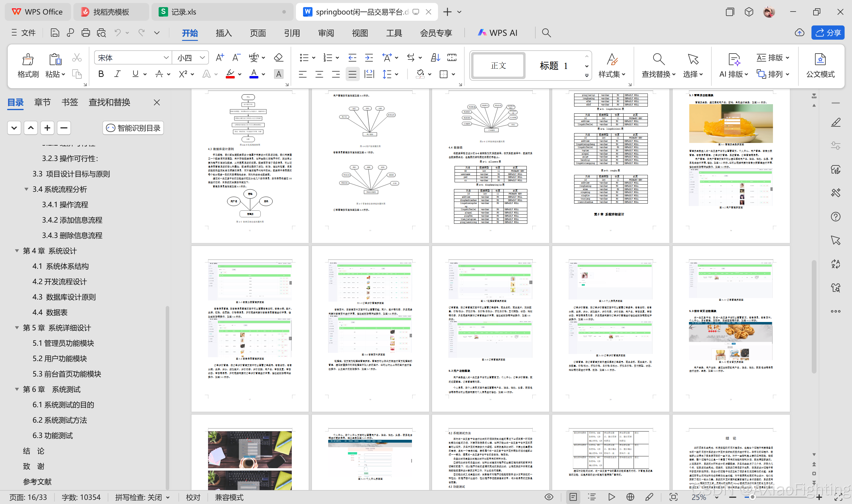
Task: Go to 5.2 用户功能模块 in outline
Action: (60, 359)
